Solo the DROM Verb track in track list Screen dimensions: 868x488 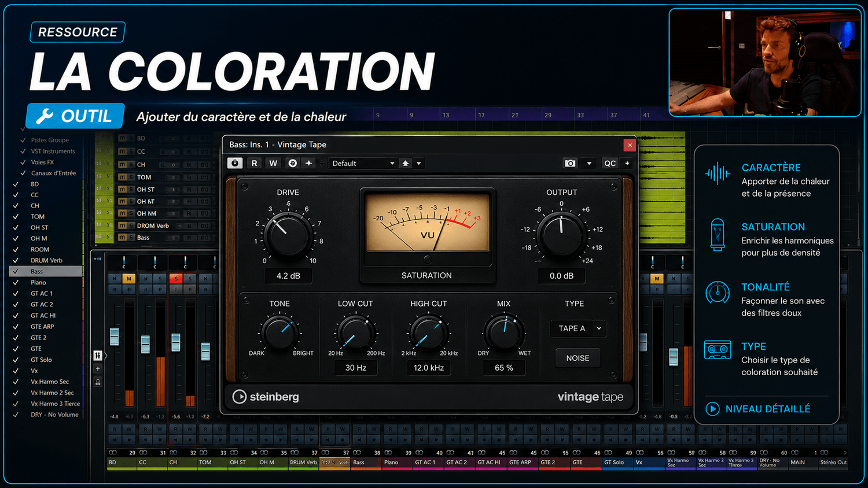[131, 225]
